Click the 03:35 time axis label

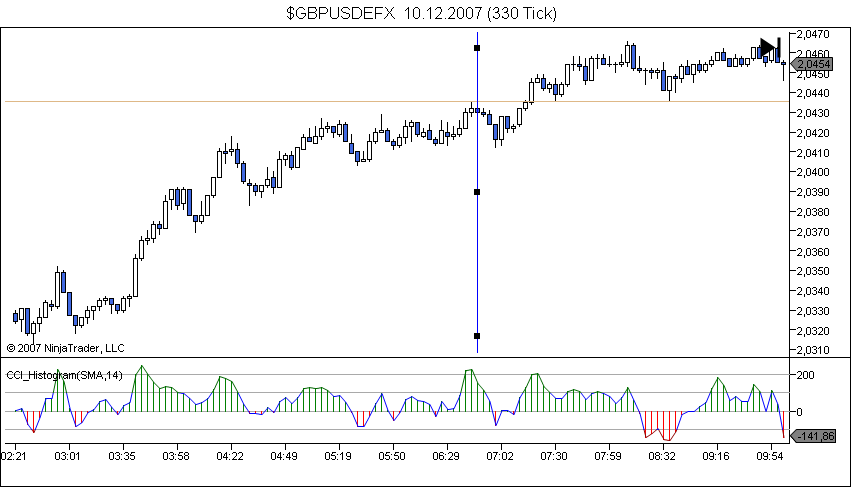[x=122, y=456]
